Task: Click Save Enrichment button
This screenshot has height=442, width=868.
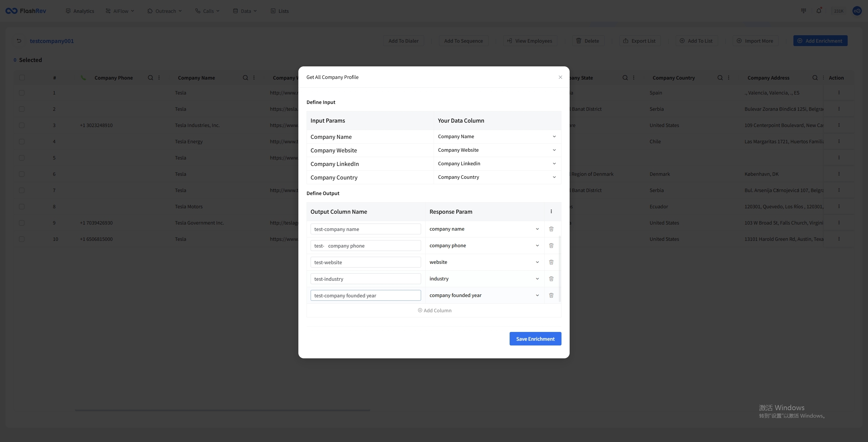Action: [535, 339]
